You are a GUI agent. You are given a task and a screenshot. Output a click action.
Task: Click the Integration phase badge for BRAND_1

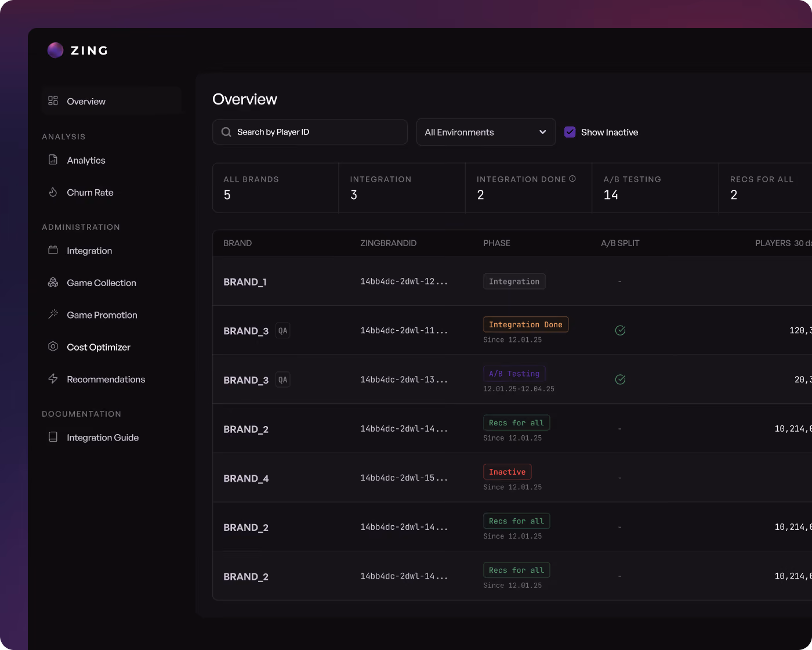[514, 281]
